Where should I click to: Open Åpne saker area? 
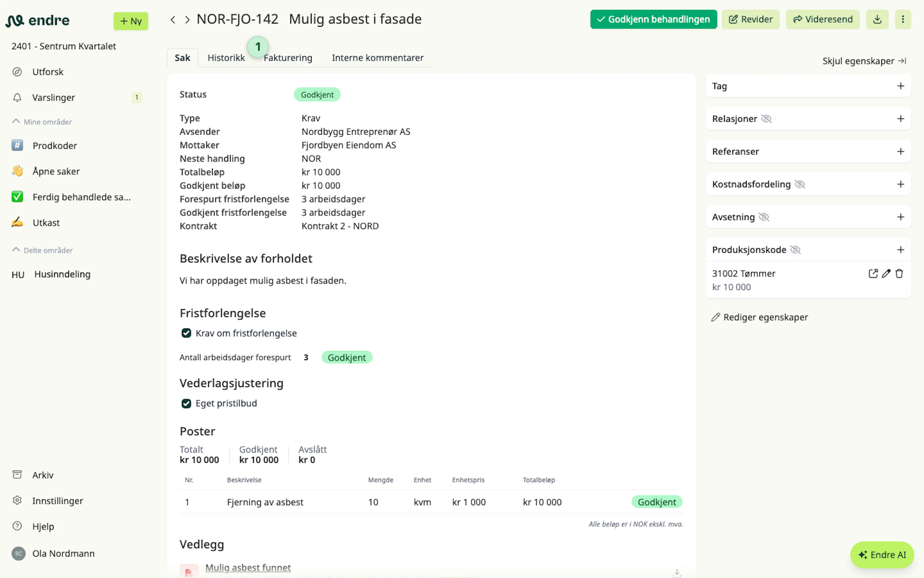pyautogui.click(x=56, y=171)
